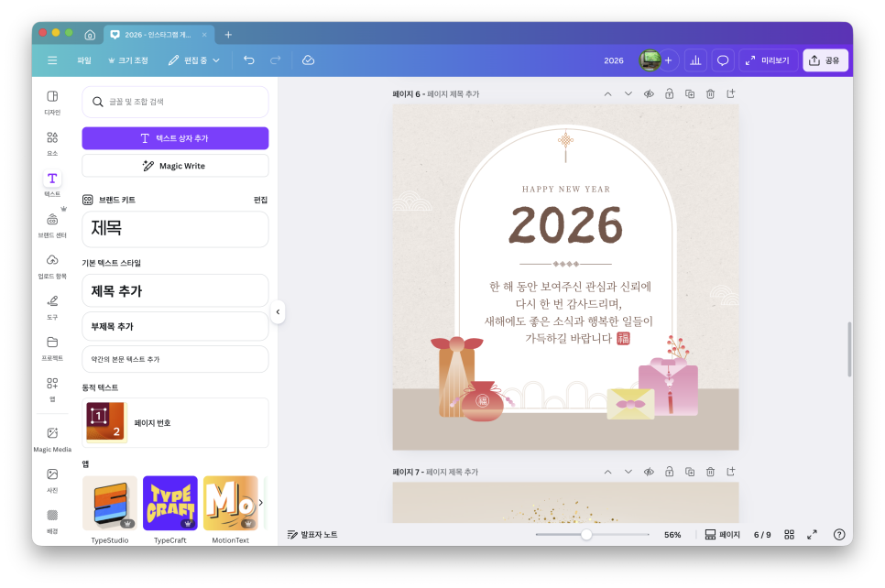
Task: Collapse the side panel arrow
Action: 278,311
